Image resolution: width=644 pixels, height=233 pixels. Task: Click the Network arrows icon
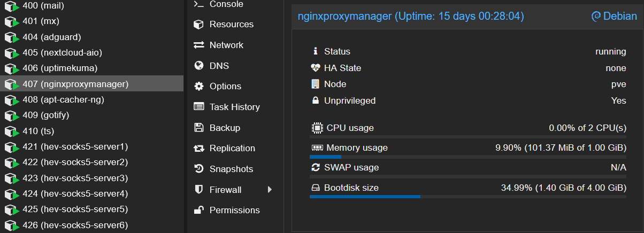point(199,45)
